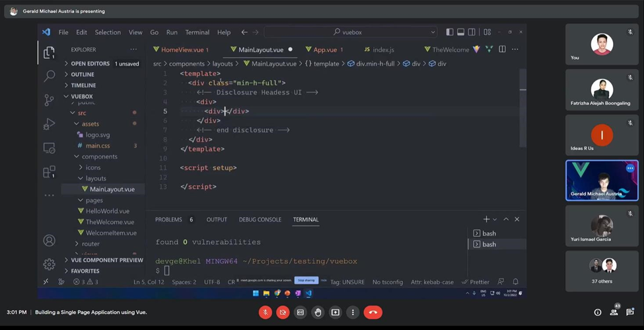The image size is (644, 330).
Task: Show errors and warnings count in status bar
Action: (86, 282)
